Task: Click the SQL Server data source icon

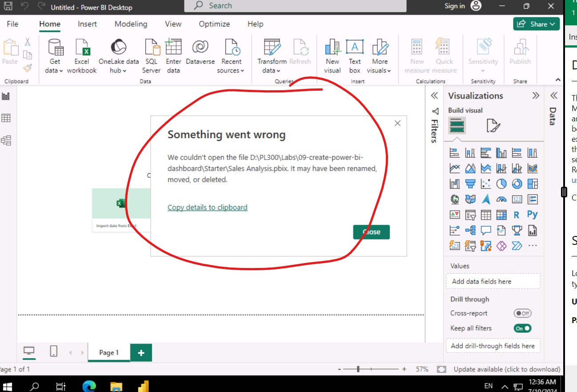Action: 151,56
